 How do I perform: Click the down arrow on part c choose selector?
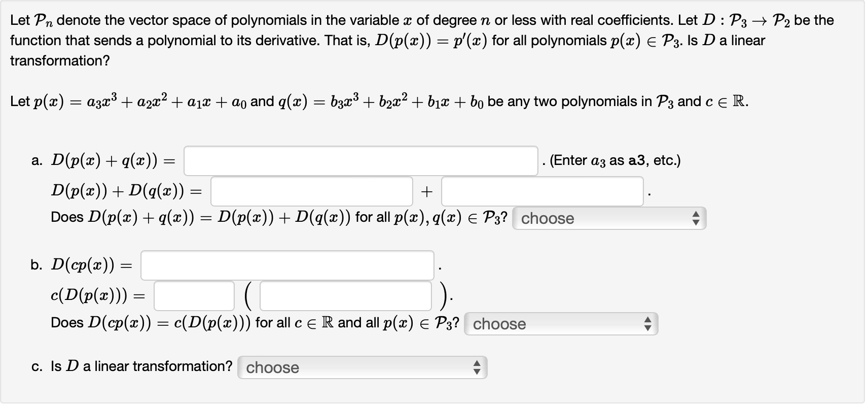coord(477,371)
